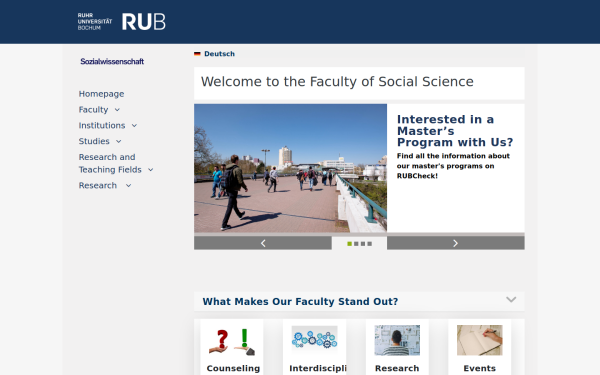Click 'Welcome to the Faculty of Social Science' title
Screen dimensions: 600x375
click(337, 82)
